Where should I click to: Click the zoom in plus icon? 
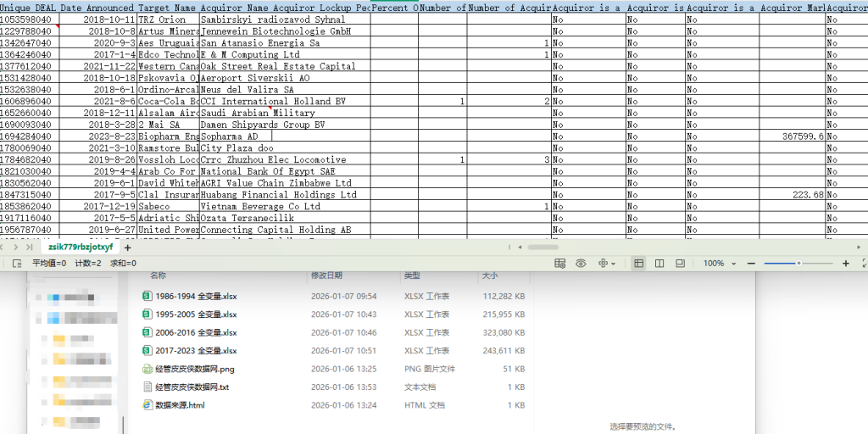846,264
